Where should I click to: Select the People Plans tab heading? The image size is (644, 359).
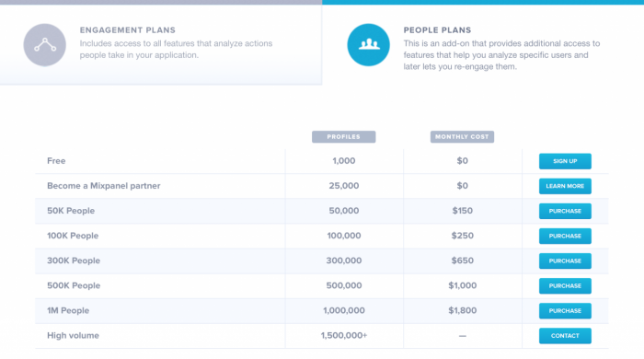(x=437, y=30)
